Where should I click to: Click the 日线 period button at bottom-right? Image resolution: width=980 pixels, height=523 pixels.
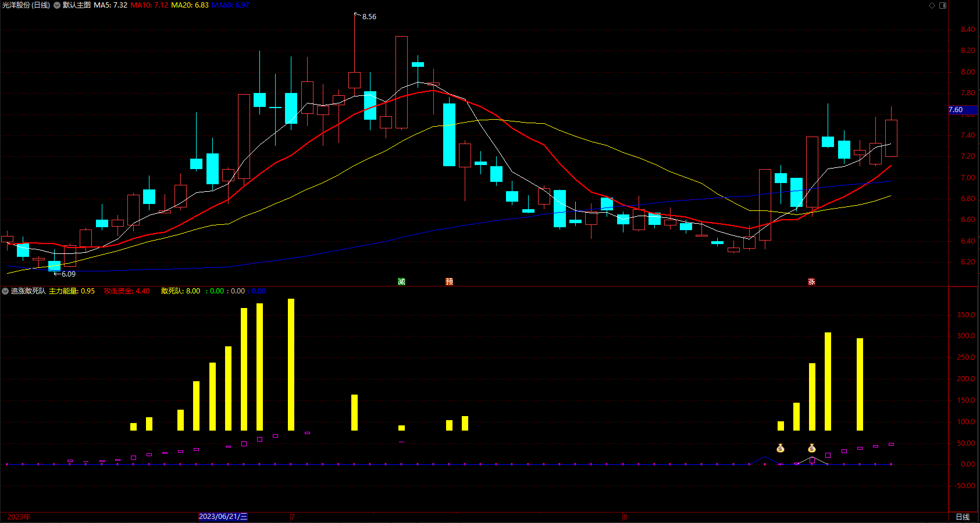(x=963, y=517)
